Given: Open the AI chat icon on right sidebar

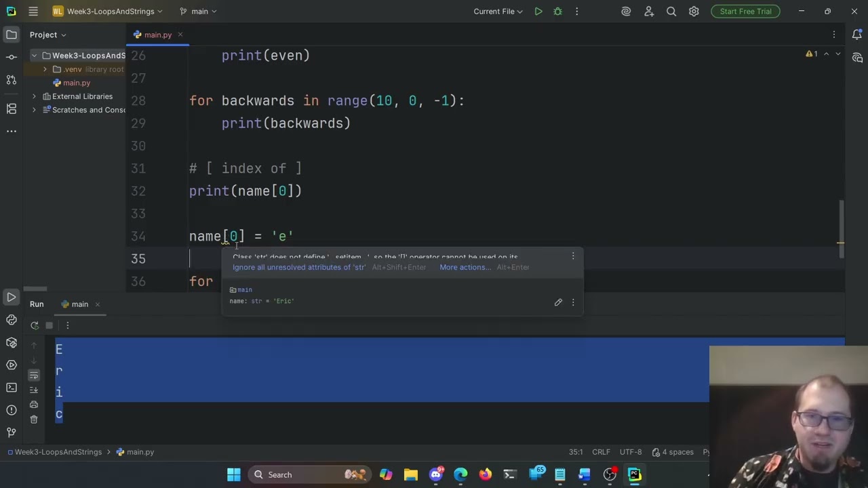Looking at the screenshot, I should tap(857, 58).
